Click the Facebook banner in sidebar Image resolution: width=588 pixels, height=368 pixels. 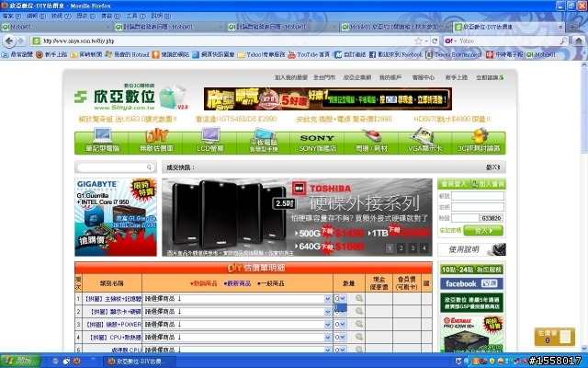click(x=471, y=283)
